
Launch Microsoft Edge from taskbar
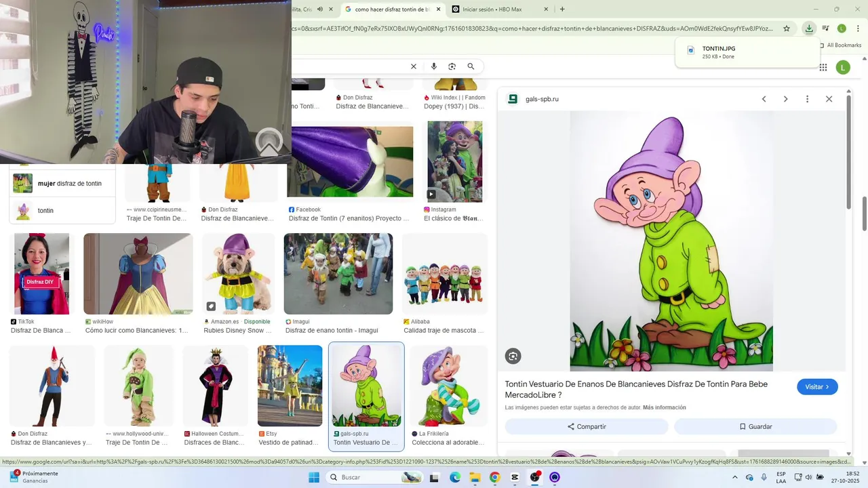click(455, 477)
